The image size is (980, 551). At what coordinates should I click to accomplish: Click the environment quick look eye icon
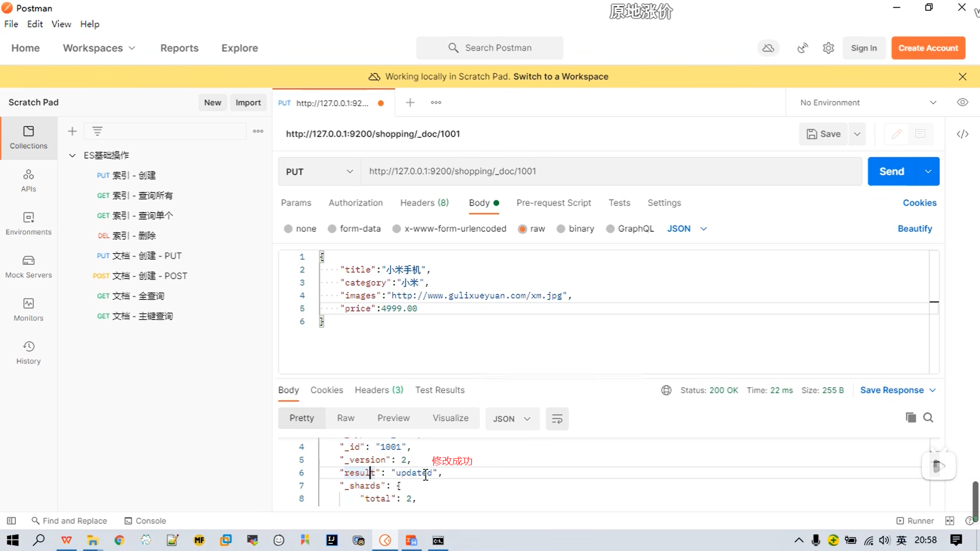pos(962,103)
